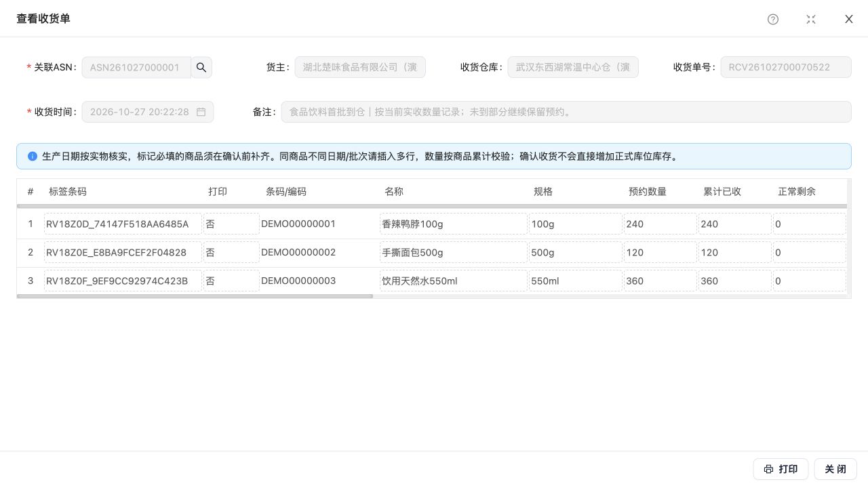Click the collapse window arrows icon

point(811,19)
